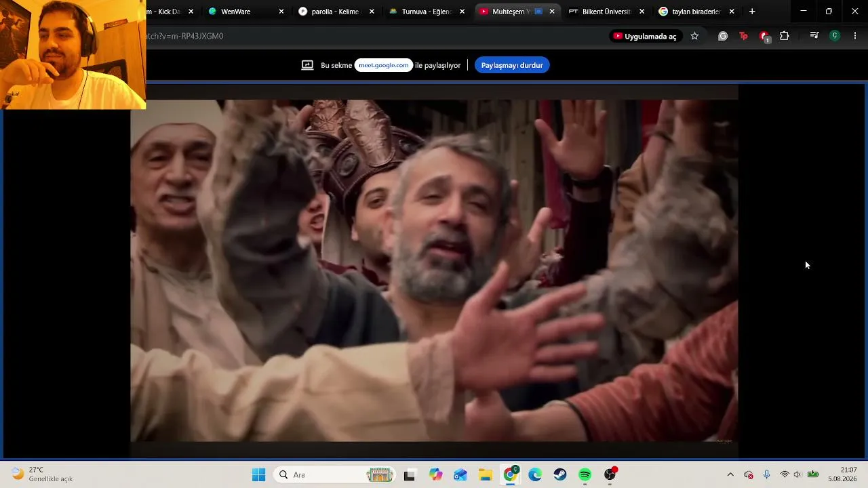This screenshot has width=868, height=488.
Task: Close the Muhteşem YouTube tab
Action: [552, 12]
